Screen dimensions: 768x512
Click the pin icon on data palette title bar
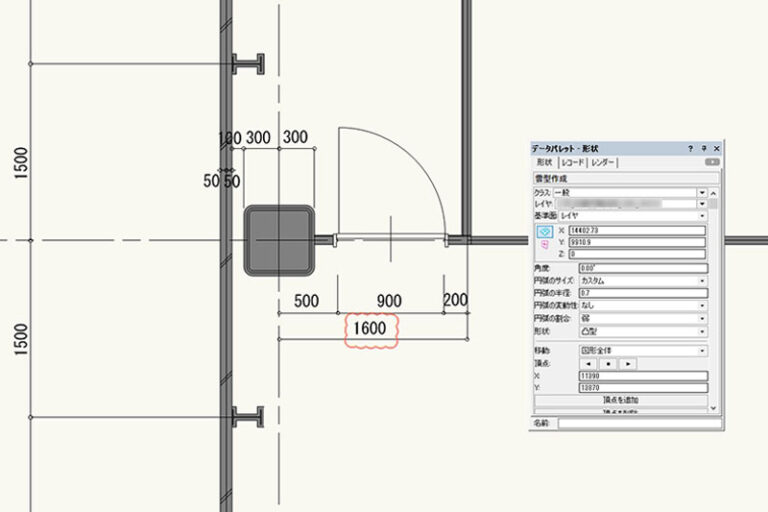tap(703, 148)
